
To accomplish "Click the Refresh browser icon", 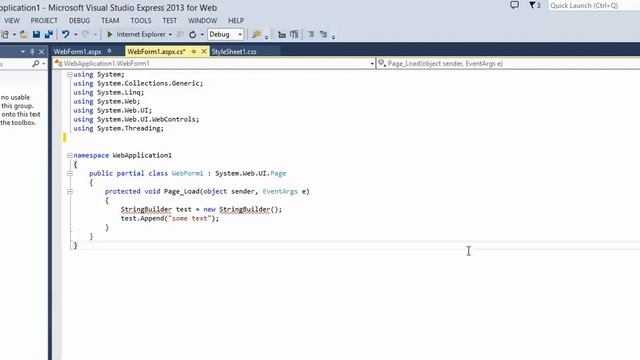I will click(x=193, y=35).
